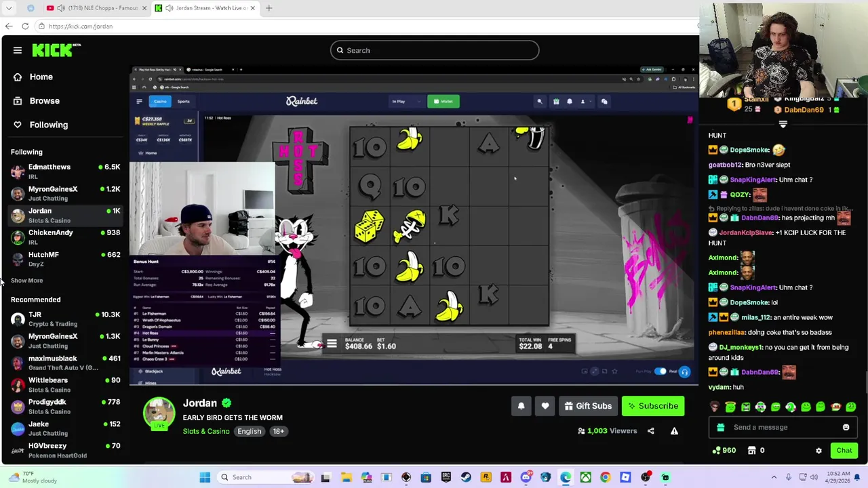Click the Windows taskbar search box
The image size is (868, 488).
pos(267,477)
